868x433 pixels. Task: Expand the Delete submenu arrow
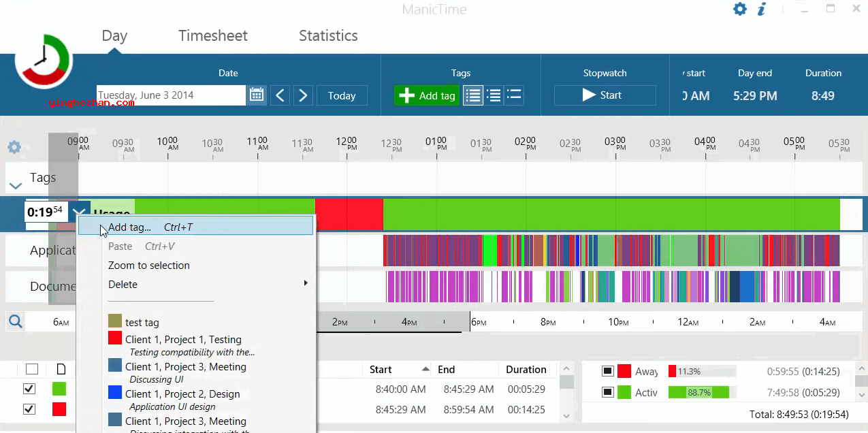(x=306, y=284)
